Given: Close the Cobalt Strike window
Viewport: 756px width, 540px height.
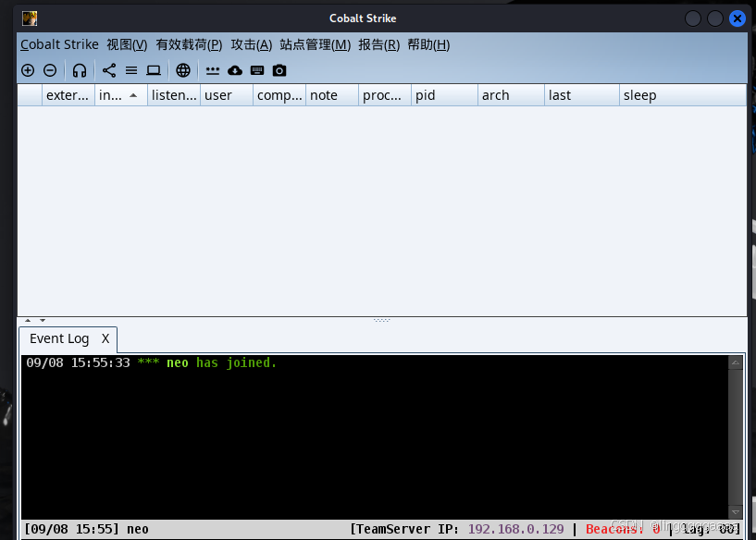Looking at the screenshot, I should [x=737, y=18].
